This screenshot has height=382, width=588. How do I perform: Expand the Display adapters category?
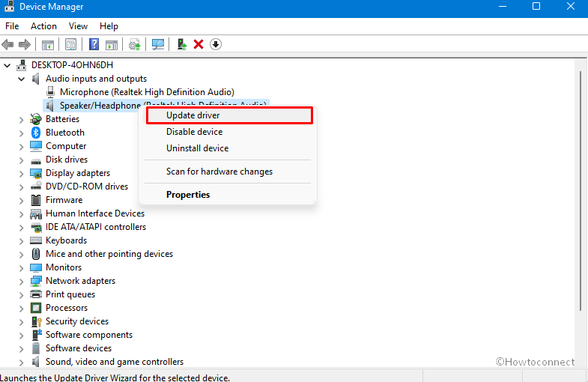point(22,174)
